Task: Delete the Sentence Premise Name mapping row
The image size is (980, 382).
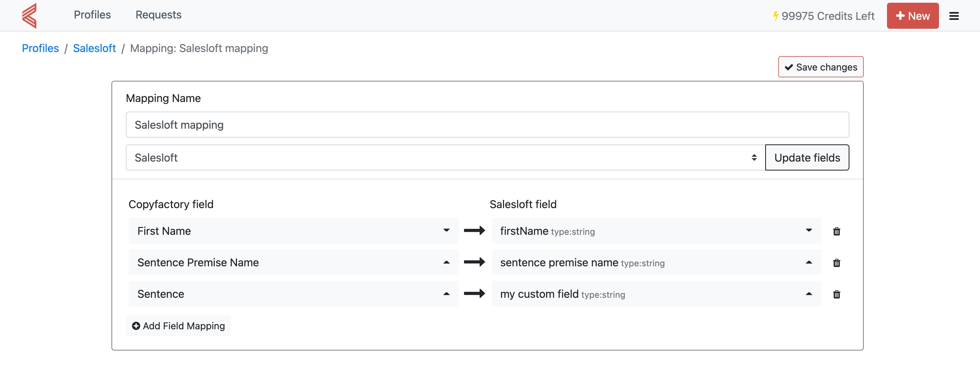Action: pyautogui.click(x=837, y=263)
